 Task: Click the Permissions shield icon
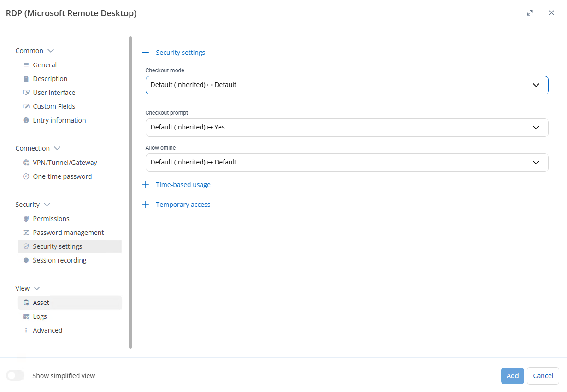26,219
